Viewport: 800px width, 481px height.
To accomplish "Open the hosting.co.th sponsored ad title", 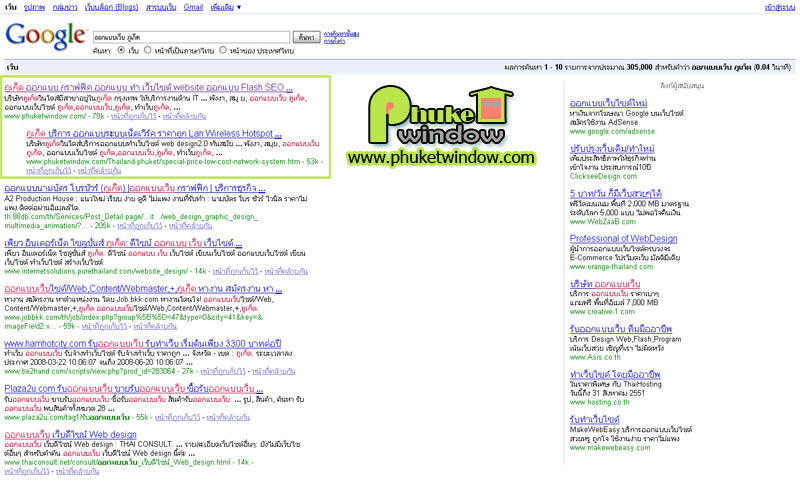I will coord(615,374).
